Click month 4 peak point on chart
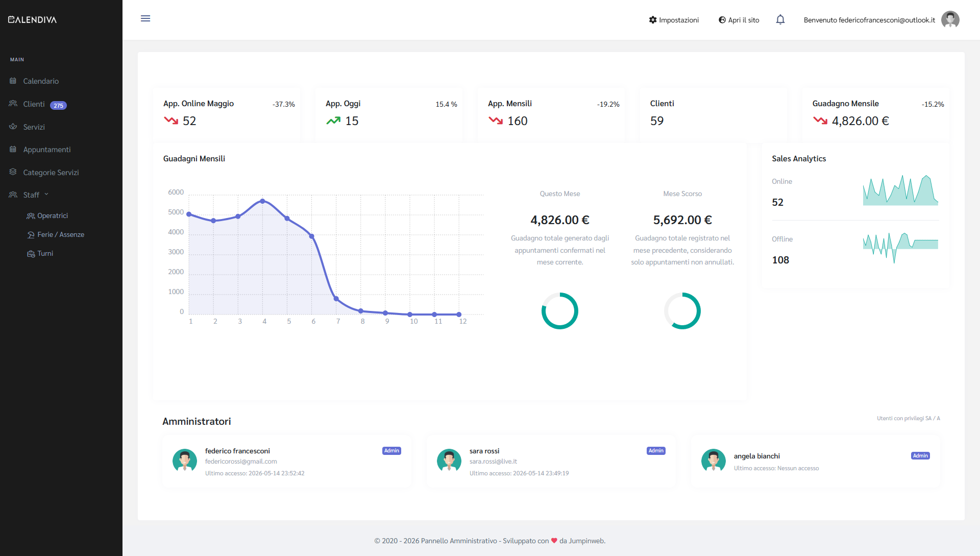This screenshot has height=556, width=980. click(x=262, y=201)
